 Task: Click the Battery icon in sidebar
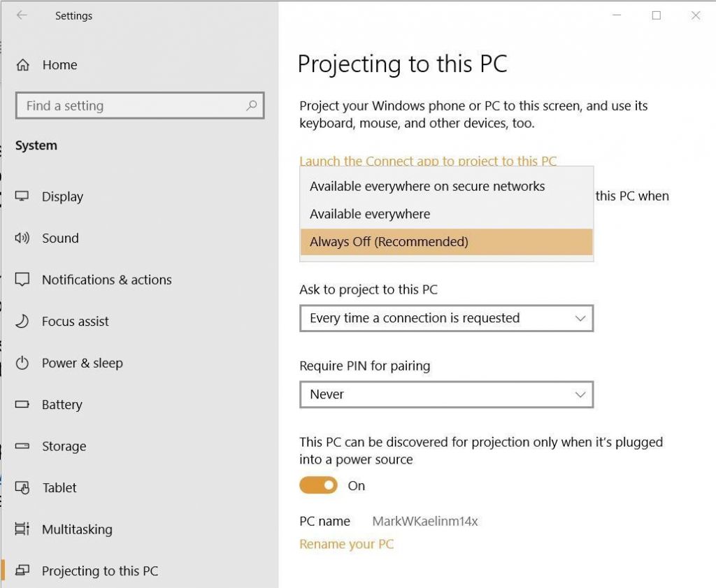click(22, 404)
